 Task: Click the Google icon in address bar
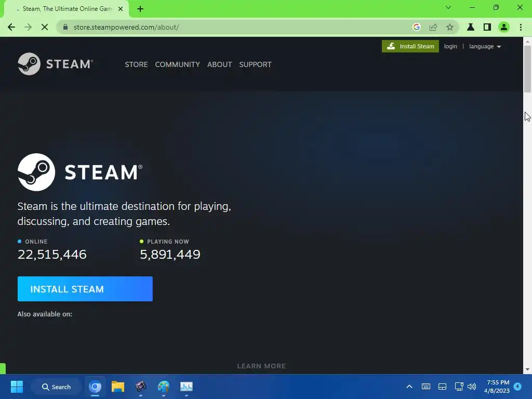click(x=417, y=27)
